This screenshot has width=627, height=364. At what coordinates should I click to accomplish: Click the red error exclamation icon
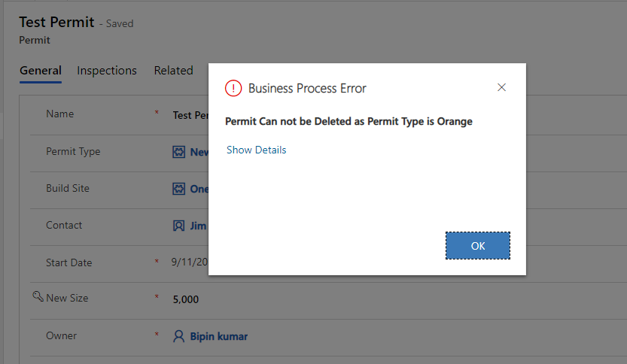click(233, 88)
